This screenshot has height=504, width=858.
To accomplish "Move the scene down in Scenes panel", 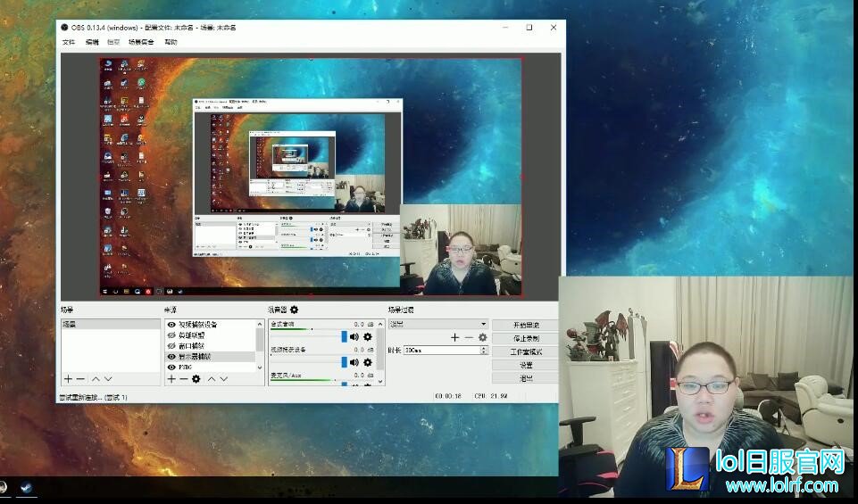I will pyautogui.click(x=108, y=379).
